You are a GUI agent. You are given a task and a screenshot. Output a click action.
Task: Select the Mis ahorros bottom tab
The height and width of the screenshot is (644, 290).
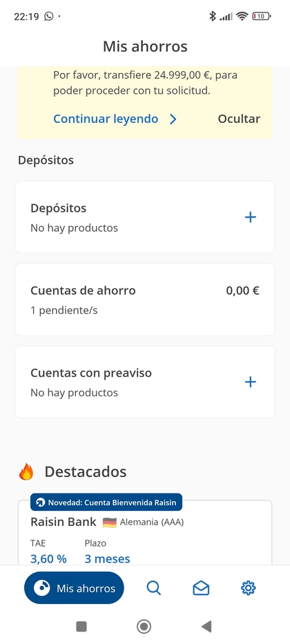coord(74,587)
